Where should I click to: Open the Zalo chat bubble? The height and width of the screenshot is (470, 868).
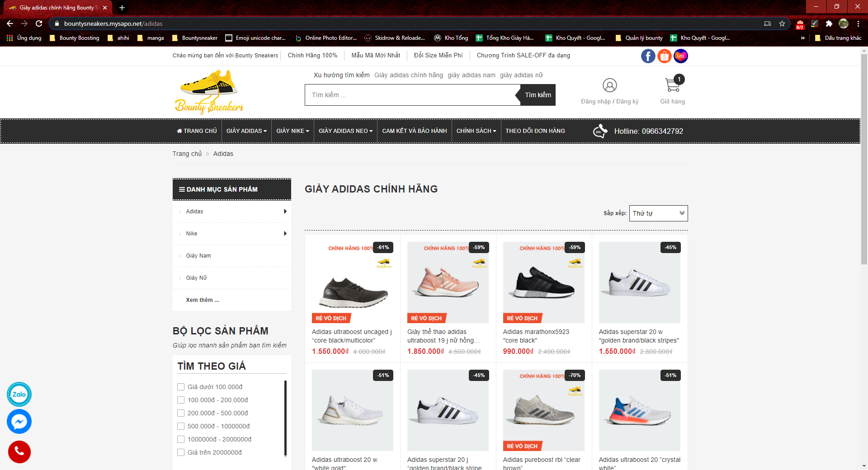19,394
